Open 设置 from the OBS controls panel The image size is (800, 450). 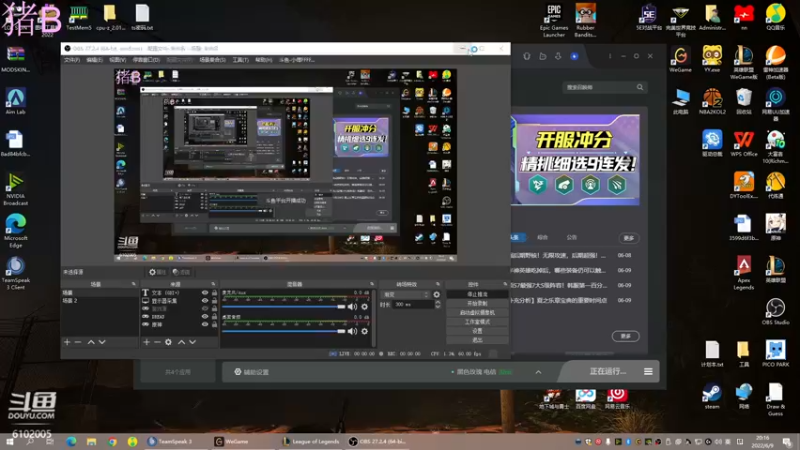point(477,331)
